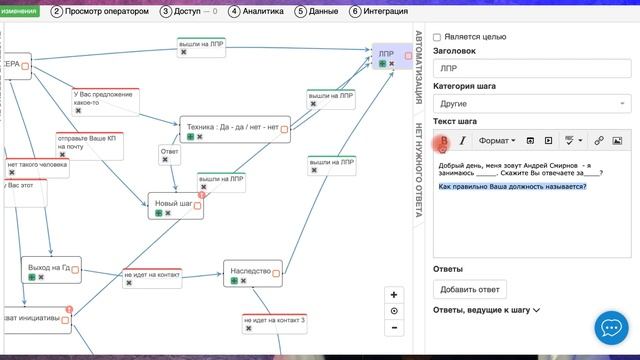The width and height of the screenshot is (640, 360).
Task: Select the 'Выход на Гд' node
Action: 51,270
